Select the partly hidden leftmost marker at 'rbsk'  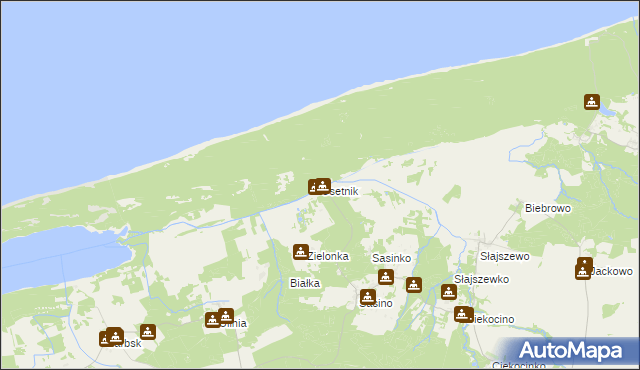pyautogui.click(x=103, y=339)
